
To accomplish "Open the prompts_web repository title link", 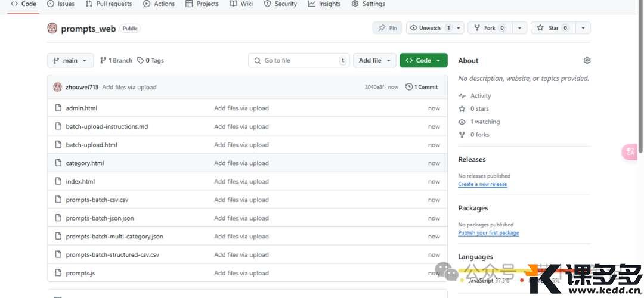I will 88,29.
